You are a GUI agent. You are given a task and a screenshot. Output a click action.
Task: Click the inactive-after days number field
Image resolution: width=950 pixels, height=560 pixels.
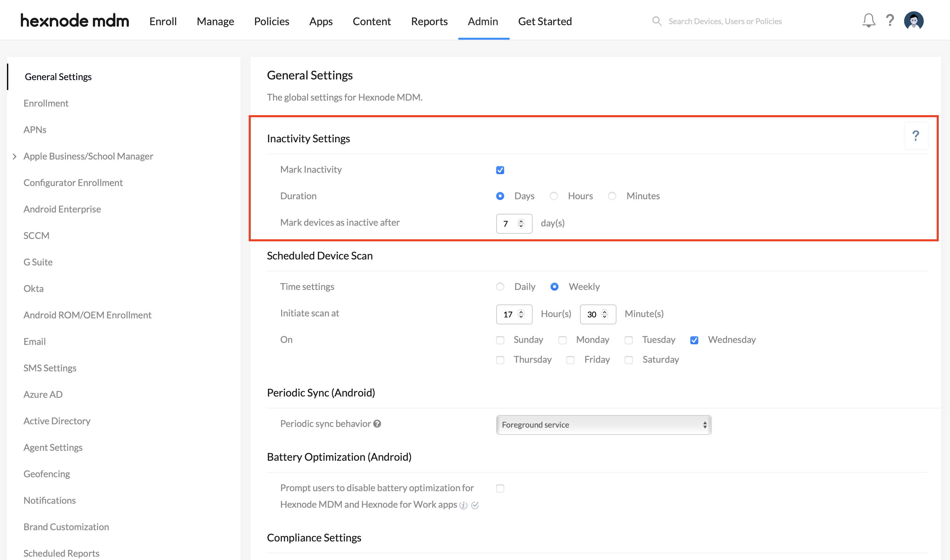click(x=514, y=224)
